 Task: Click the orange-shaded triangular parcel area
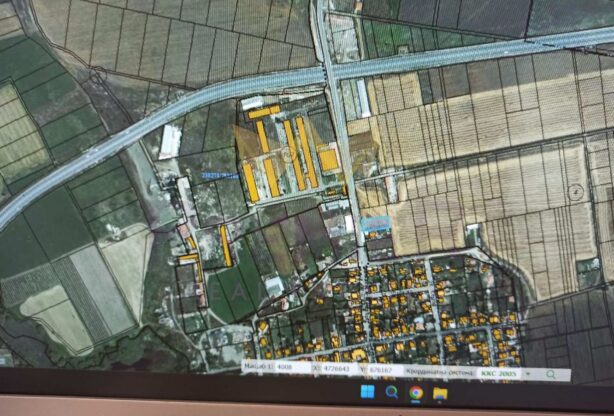click(244, 143)
